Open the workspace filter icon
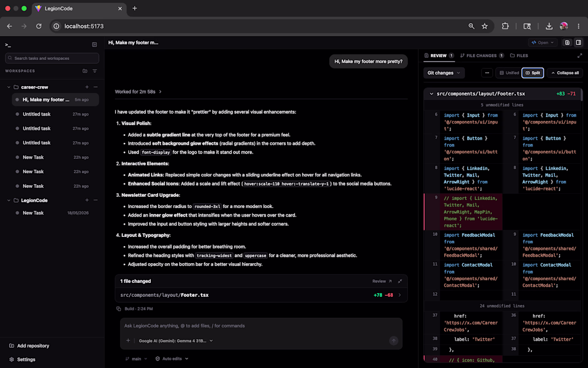 pos(95,71)
